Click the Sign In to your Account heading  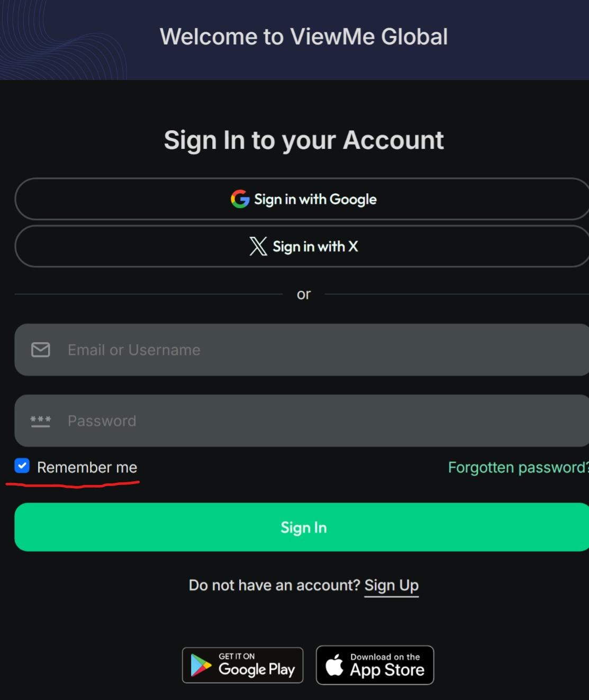tap(304, 140)
